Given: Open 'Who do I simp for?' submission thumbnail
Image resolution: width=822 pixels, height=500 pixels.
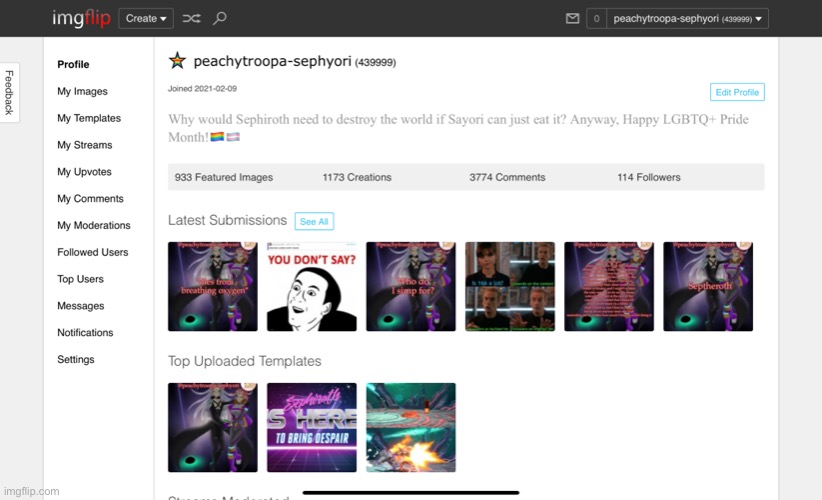Looking at the screenshot, I should (x=411, y=286).
